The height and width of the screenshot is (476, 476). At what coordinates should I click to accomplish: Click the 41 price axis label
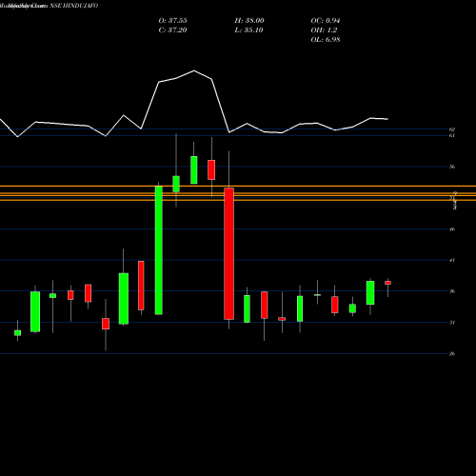pyautogui.click(x=452, y=260)
